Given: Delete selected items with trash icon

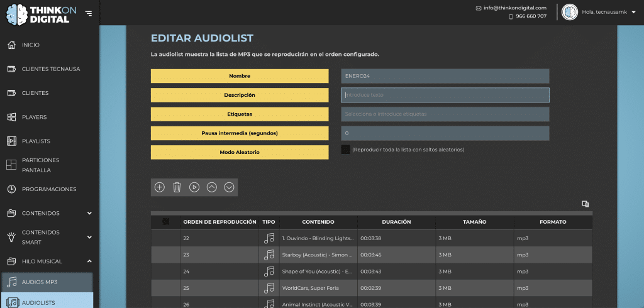Looking at the screenshot, I should [177, 187].
